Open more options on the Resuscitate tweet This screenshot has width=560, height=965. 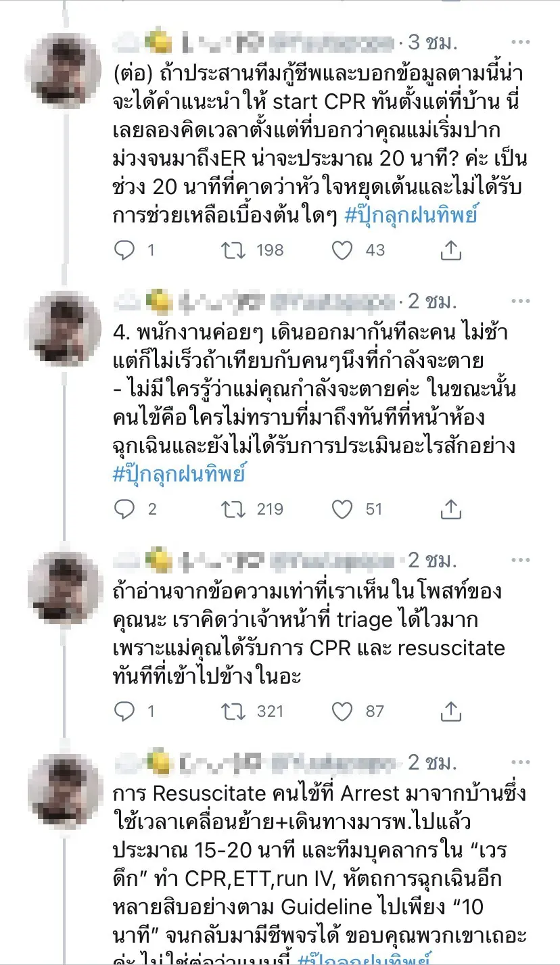click(520, 762)
